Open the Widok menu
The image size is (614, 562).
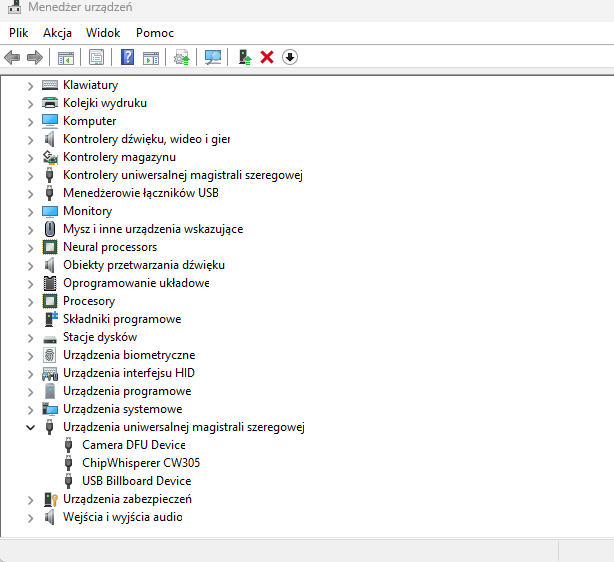pyautogui.click(x=103, y=32)
